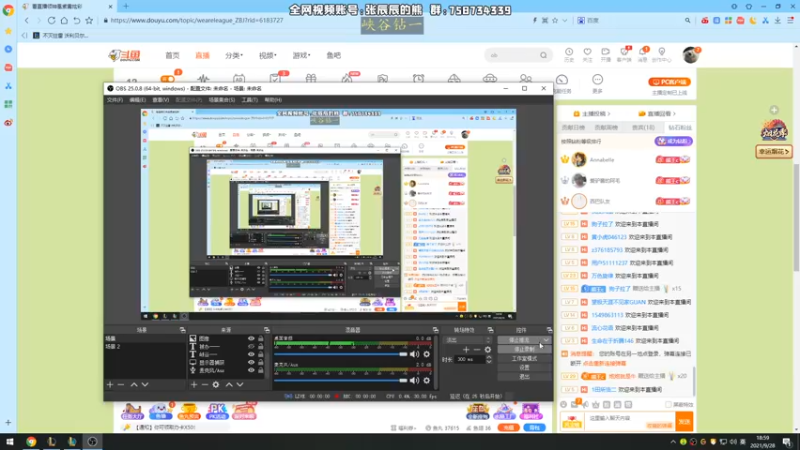Open OBS 场景集合(S) menu

pos(221,100)
